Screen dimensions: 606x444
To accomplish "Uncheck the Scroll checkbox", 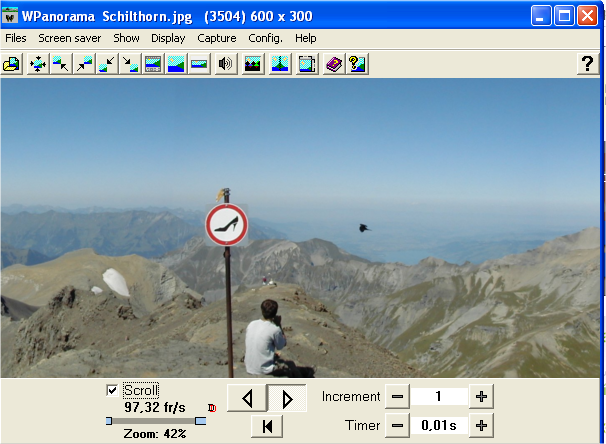I will [x=112, y=390].
